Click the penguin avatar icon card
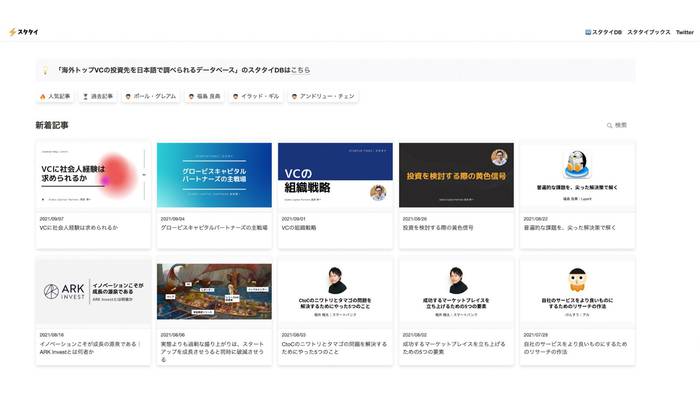Image resolution: width=700 pixels, height=393 pixels. point(577,164)
